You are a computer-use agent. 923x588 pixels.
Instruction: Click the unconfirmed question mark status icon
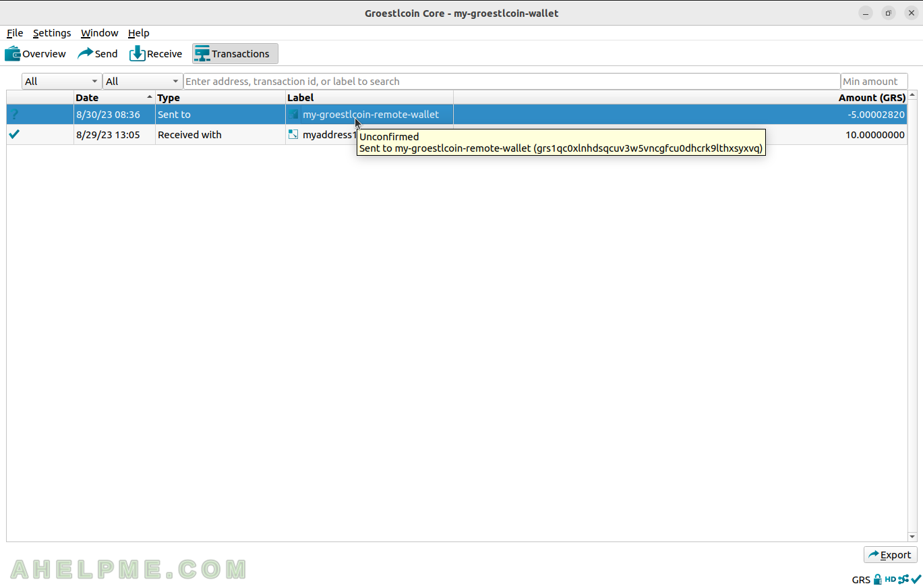[x=15, y=115]
